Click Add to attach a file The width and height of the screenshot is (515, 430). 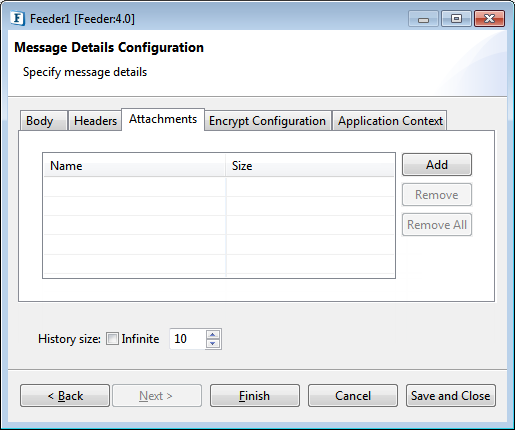[x=437, y=165]
